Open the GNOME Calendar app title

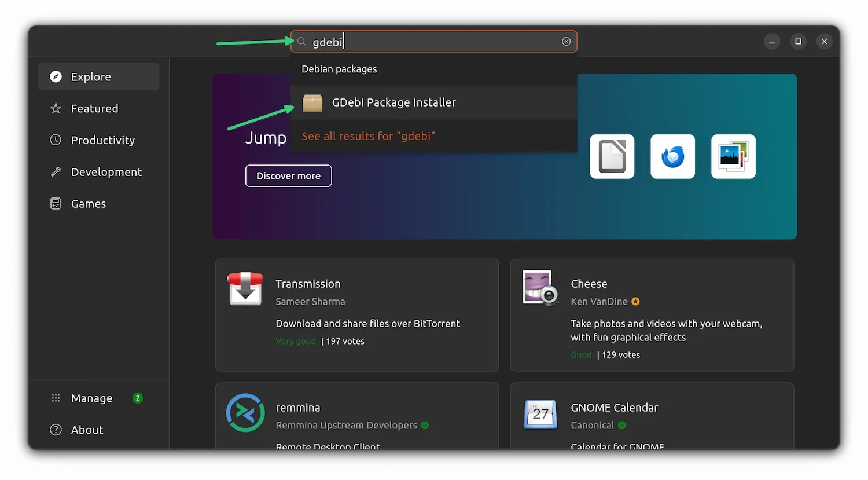[x=615, y=408]
